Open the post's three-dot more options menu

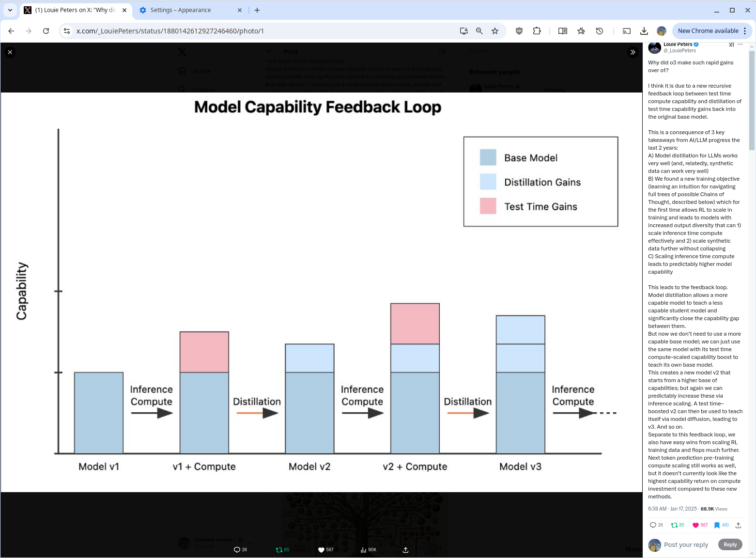pyautogui.click(x=740, y=45)
